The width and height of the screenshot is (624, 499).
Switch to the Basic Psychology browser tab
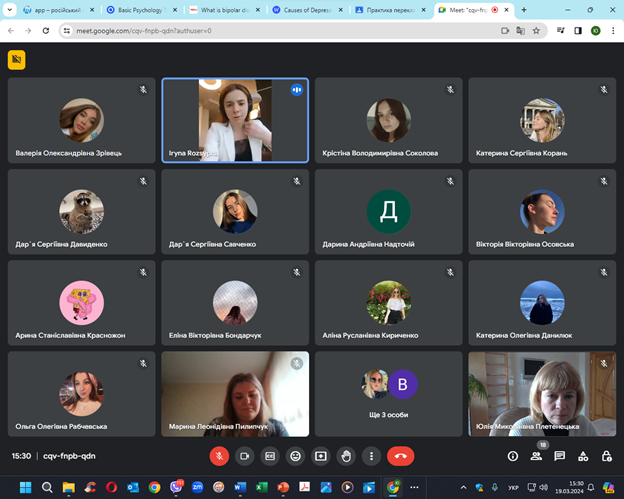(140, 9)
